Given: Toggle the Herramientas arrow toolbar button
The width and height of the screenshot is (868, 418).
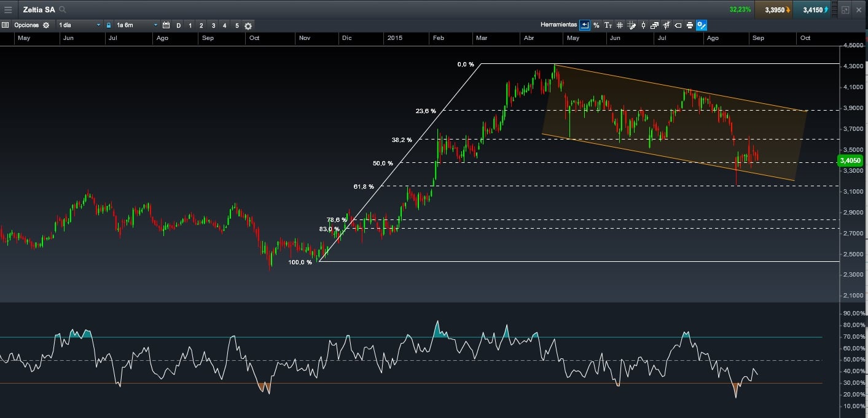Looking at the screenshot, I should point(584,25).
